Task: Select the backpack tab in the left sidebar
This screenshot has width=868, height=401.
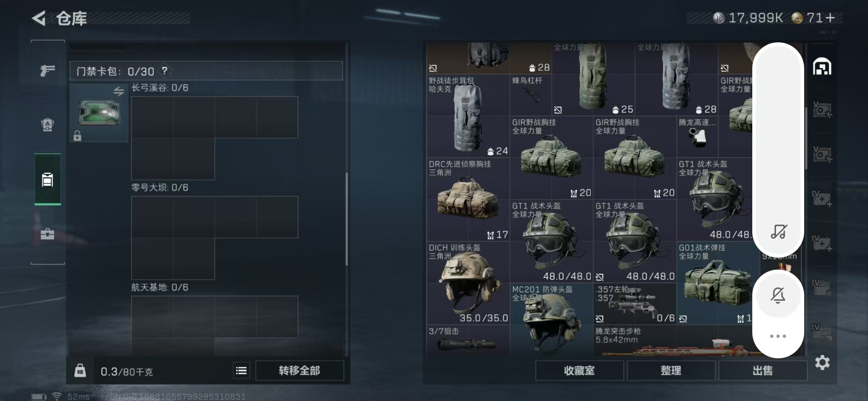Action: click(47, 125)
